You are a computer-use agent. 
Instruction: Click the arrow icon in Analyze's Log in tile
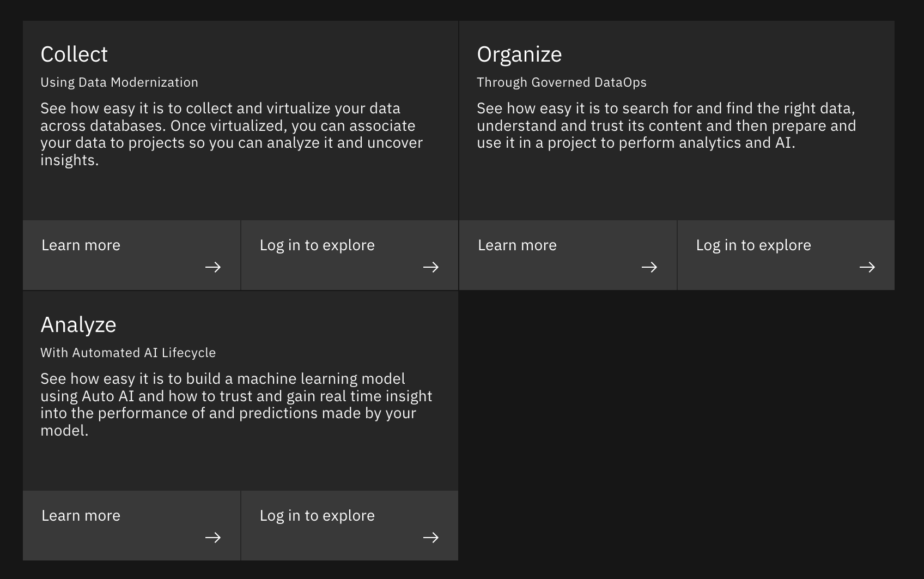[x=431, y=538]
